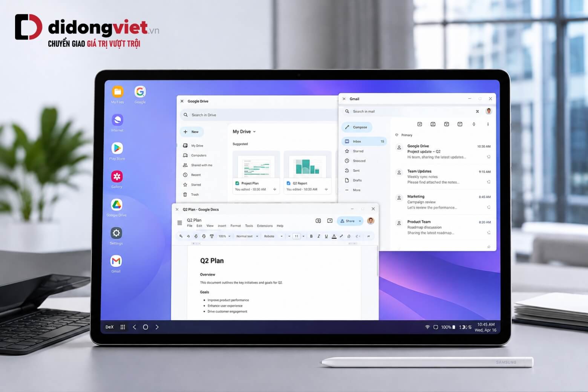This screenshot has height=392, width=588.
Task: Open the Tools menu in Docs
Action: [x=249, y=226]
